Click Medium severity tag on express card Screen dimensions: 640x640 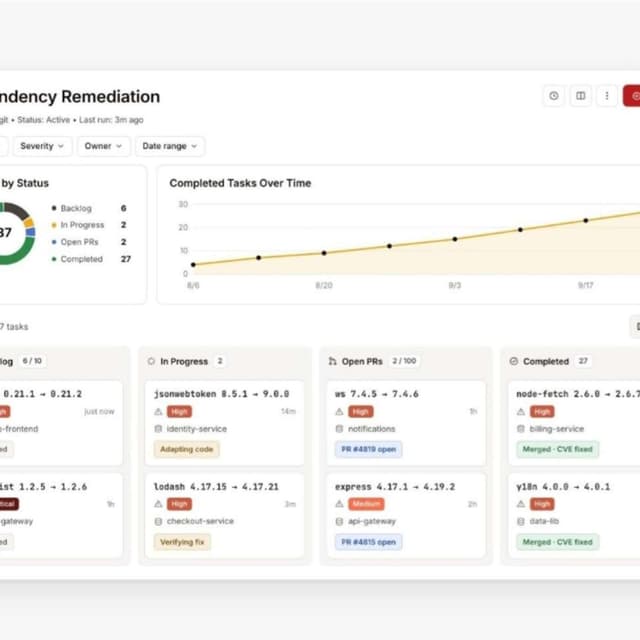point(366,504)
